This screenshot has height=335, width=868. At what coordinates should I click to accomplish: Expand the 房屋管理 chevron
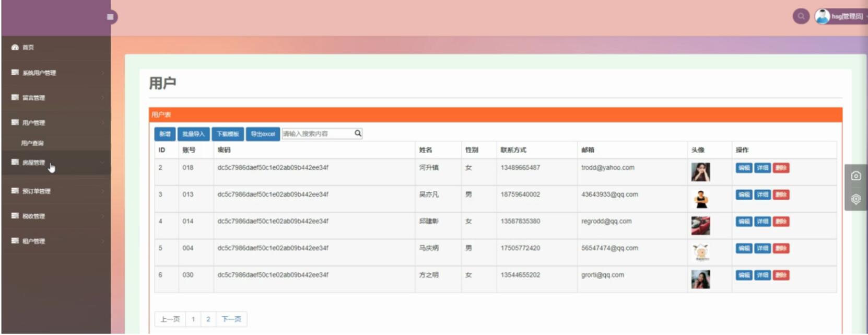[102, 163]
